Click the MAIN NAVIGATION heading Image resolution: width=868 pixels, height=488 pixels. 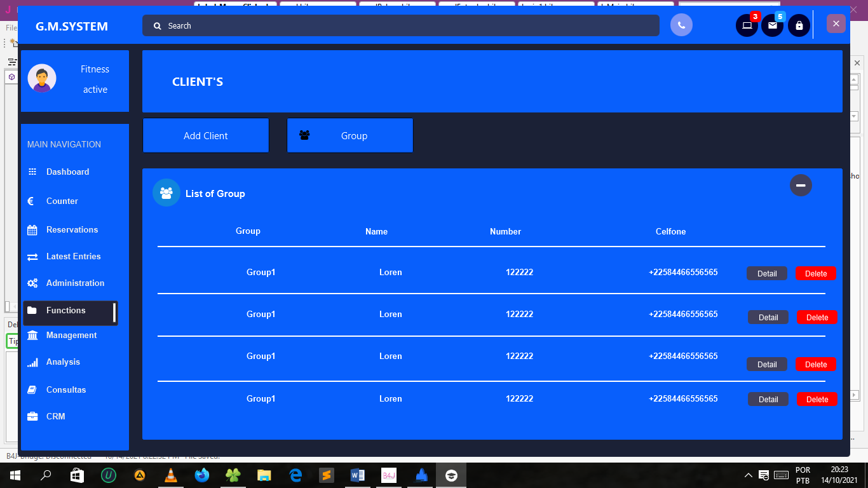(x=64, y=144)
